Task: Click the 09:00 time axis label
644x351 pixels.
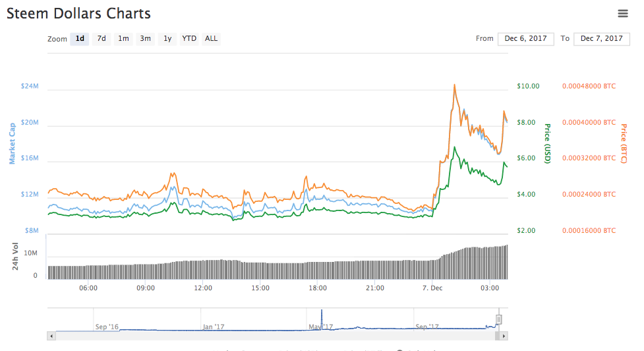Action: (146, 288)
